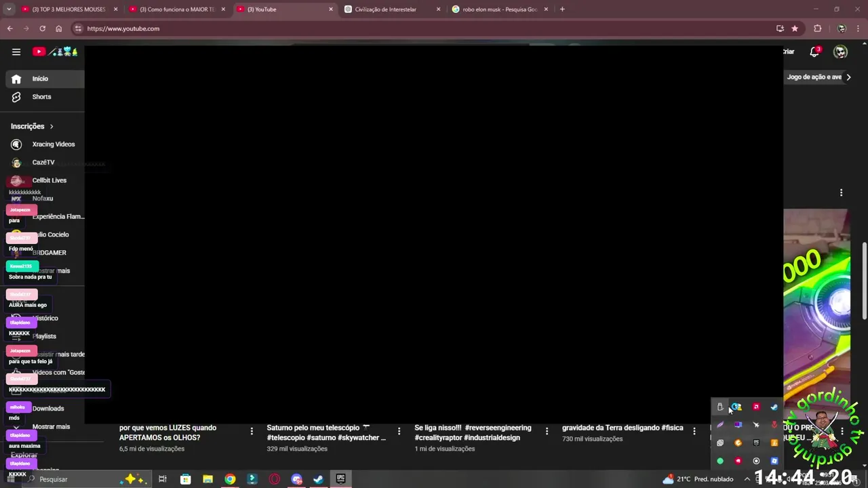Screen dimensions: 868x488
Task: Click airplane tray icon
Action: pyautogui.click(x=756, y=425)
